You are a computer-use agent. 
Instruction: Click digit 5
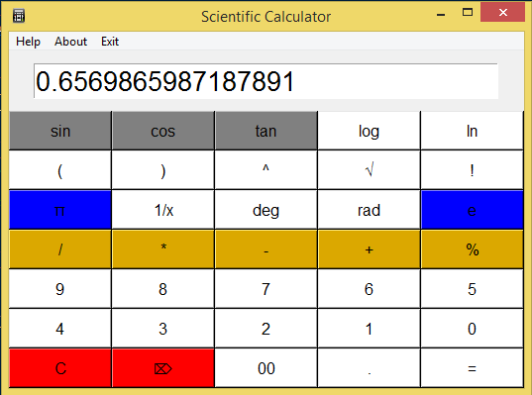pos(472,289)
